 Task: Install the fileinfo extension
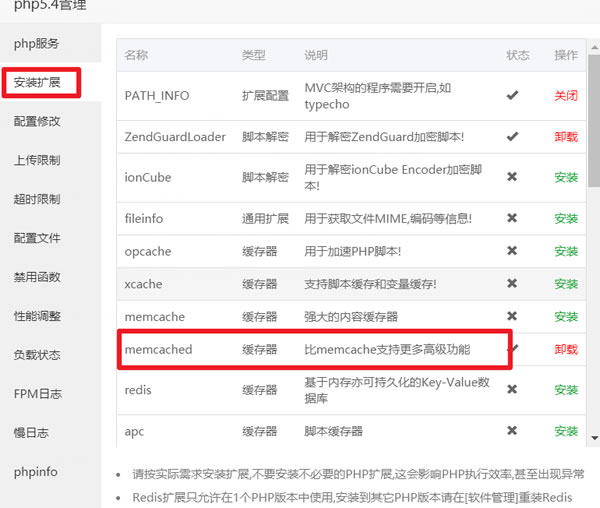pos(566,219)
